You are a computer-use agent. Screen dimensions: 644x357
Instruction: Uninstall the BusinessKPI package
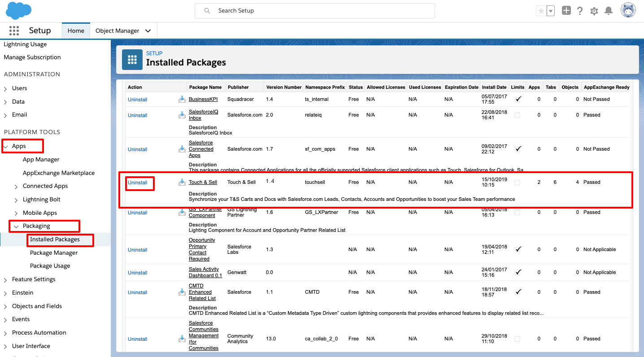pos(138,100)
